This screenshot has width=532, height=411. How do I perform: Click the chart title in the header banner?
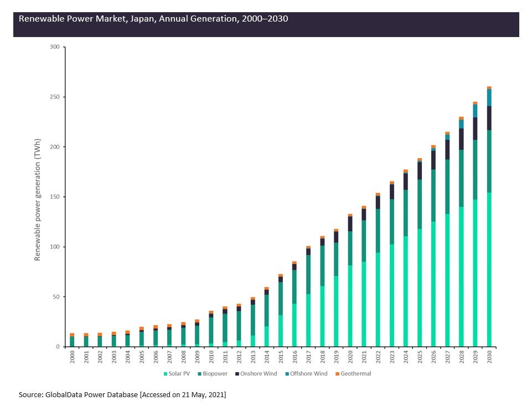pyautogui.click(x=153, y=19)
